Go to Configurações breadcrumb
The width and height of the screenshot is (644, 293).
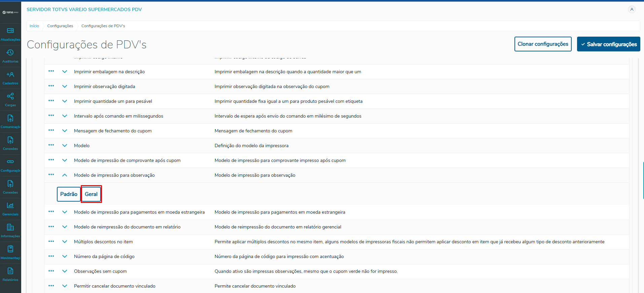(x=60, y=26)
